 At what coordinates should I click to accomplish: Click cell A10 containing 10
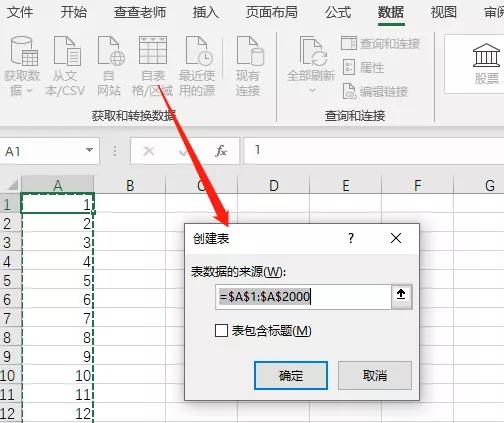click(x=58, y=374)
